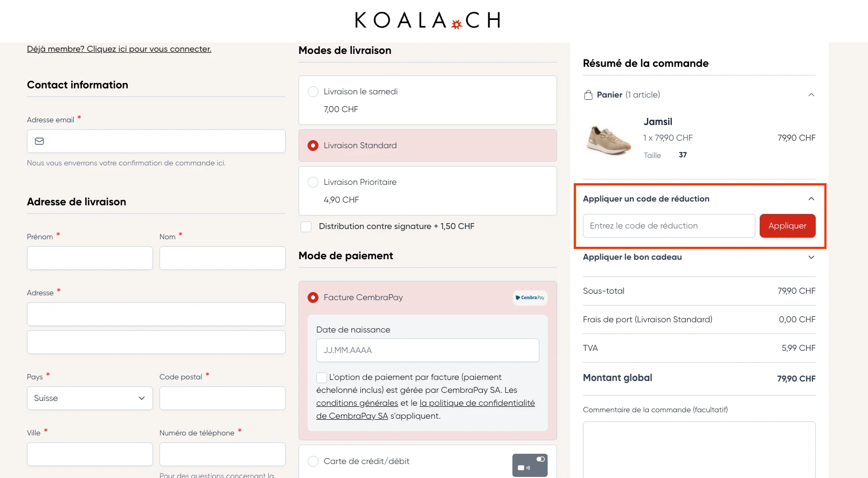Check the CembraPay payment terms checkbox

coord(322,377)
